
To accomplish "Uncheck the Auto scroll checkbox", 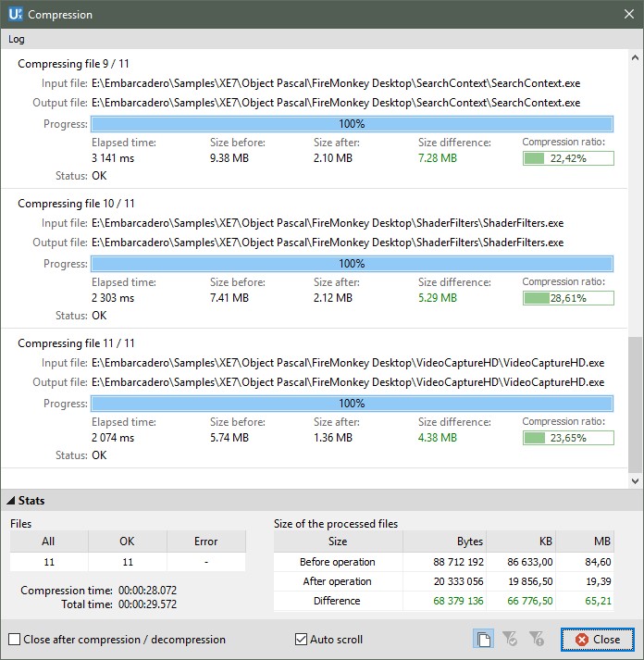I will 301,640.
